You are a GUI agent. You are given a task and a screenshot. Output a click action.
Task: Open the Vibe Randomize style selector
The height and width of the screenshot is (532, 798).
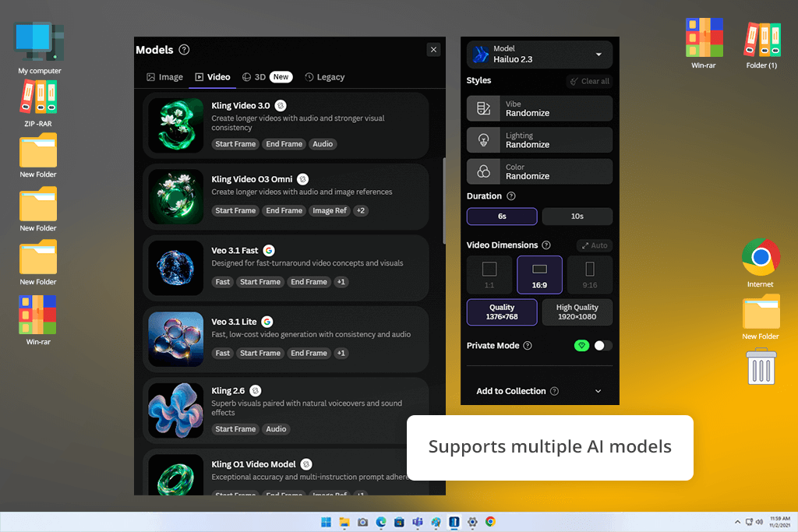[539, 108]
